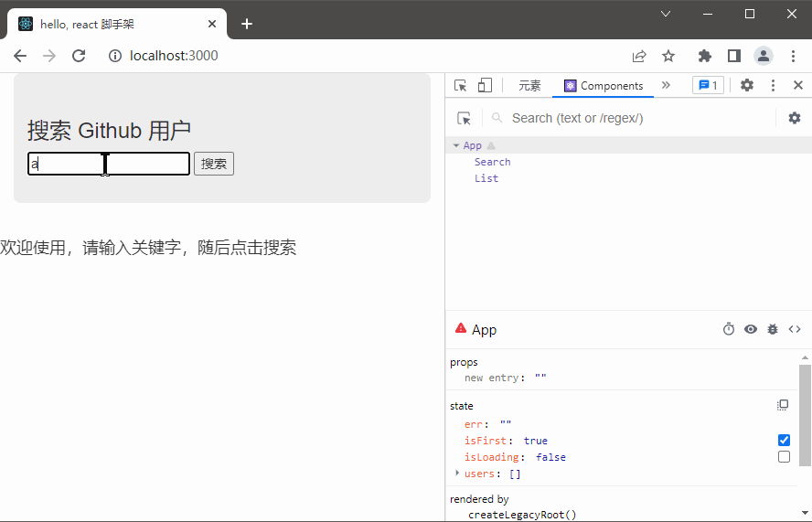Log component data with bug icon
812x522 pixels.
pos(773,329)
